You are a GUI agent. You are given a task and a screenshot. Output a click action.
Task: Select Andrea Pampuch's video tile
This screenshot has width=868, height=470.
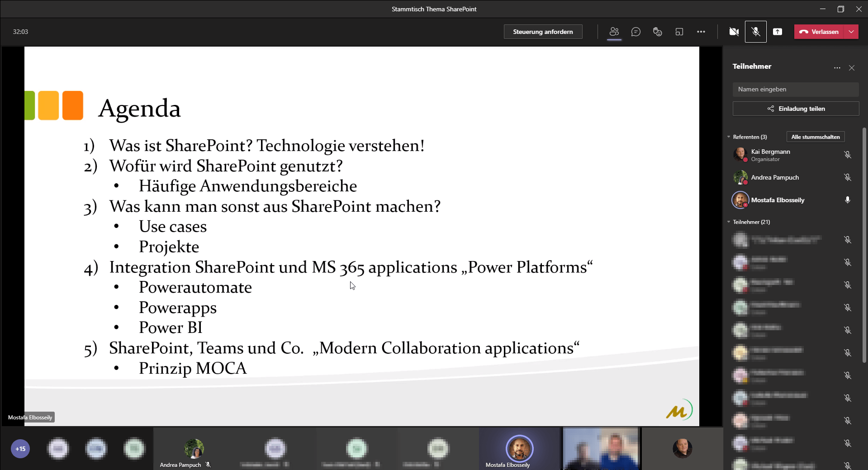tap(194, 449)
